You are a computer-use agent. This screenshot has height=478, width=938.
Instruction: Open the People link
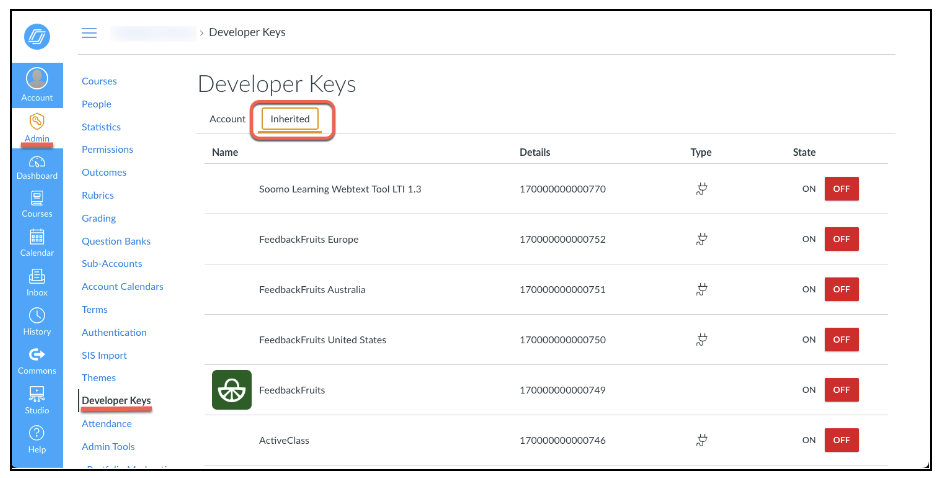pos(96,104)
